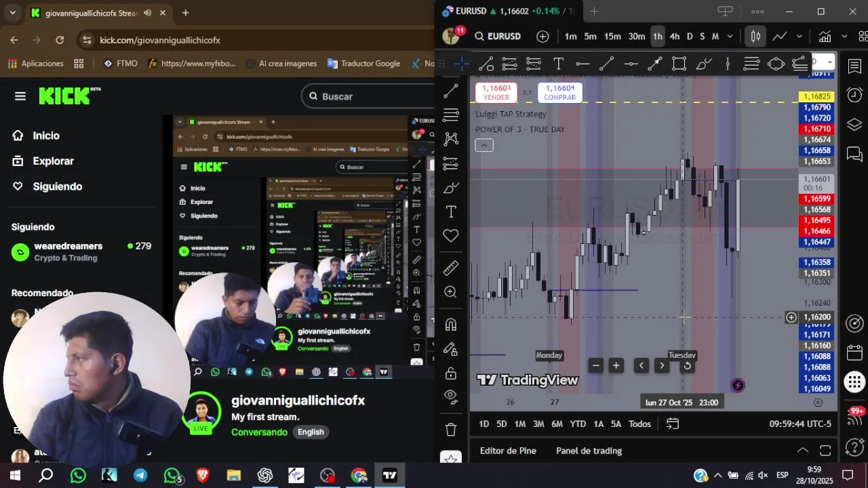Image resolution: width=868 pixels, height=488 pixels.
Task: Toggle the 1h timeframe button
Action: [x=657, y=37]
